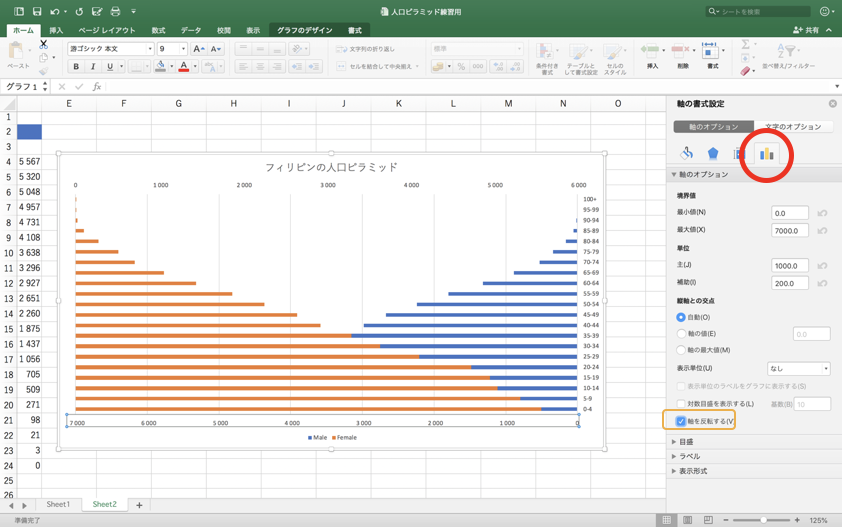The width and height of the screenshot is (842, 527).
Task: Click 文字列の折り返し button
Action: [366, 49]
